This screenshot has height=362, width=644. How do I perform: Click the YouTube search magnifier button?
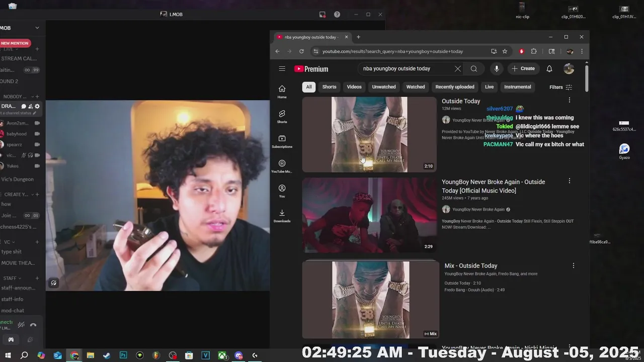point(474,69)
